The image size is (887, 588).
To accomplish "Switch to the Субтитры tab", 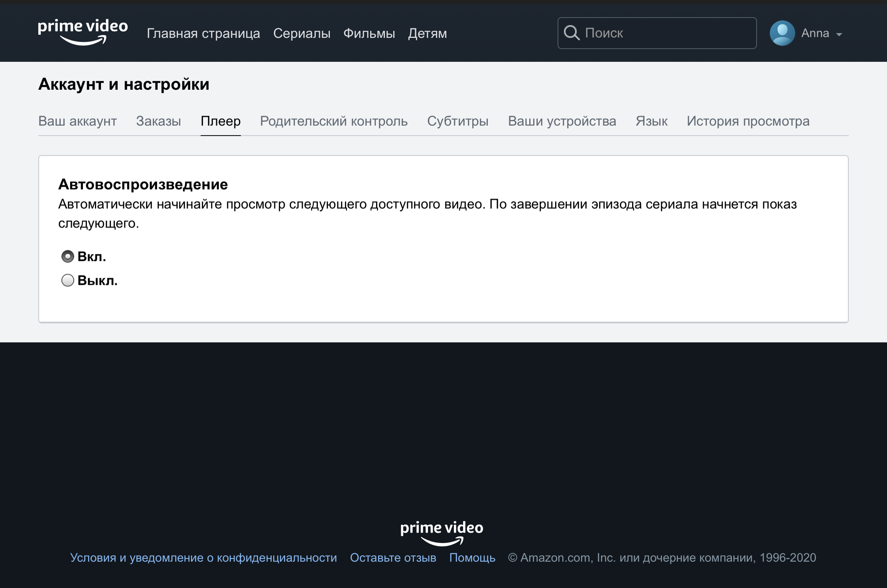I will pos(457,121).
